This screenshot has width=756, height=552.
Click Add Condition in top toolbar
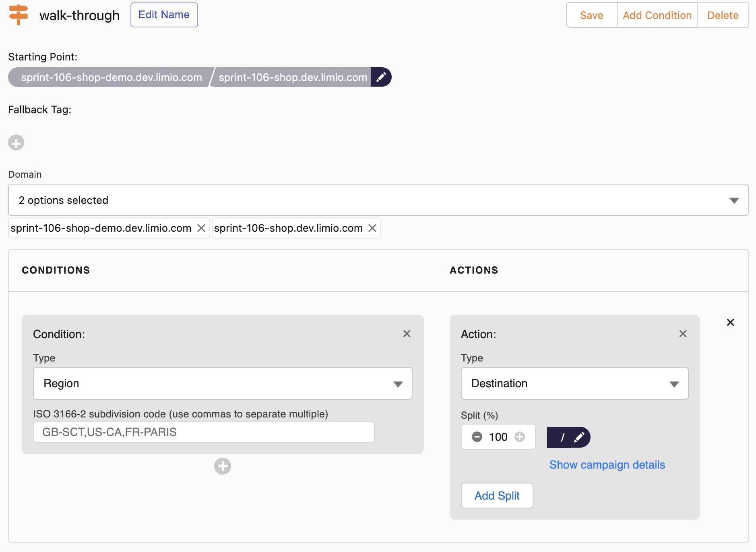click(657, 15)
